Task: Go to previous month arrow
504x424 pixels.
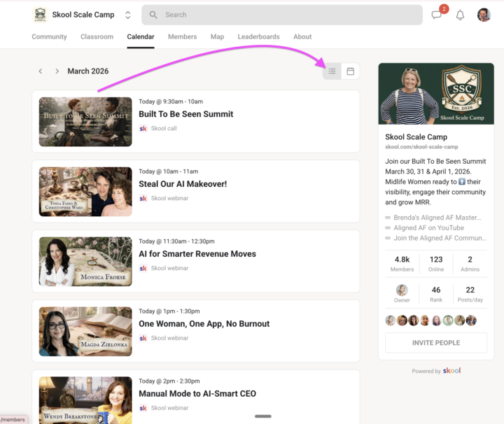Action: [41, 71]
